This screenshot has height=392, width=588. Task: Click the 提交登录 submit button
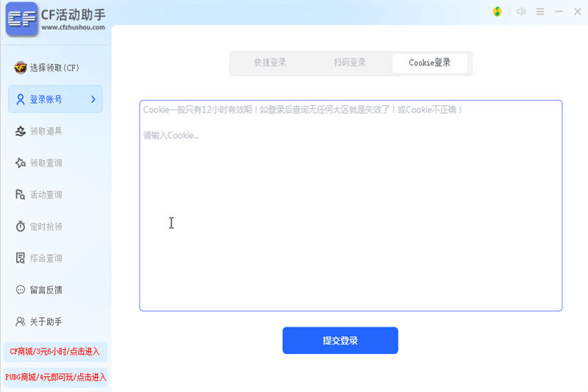coord(340,341)
